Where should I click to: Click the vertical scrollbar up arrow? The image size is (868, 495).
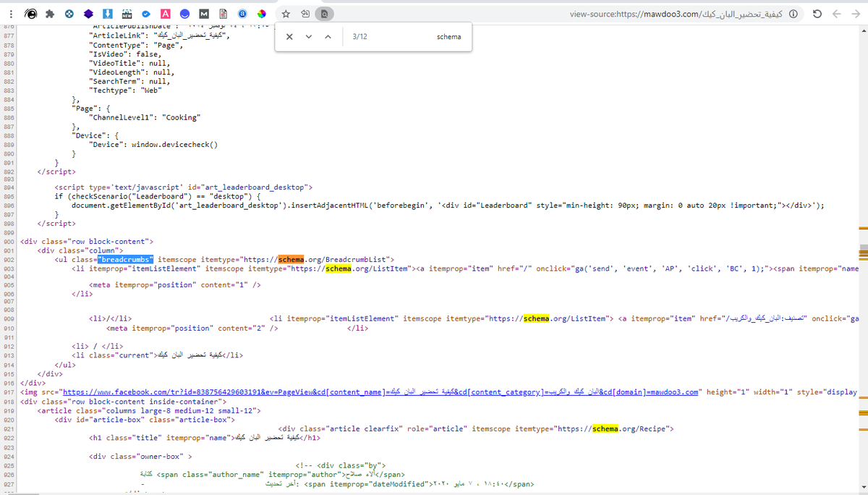862,30
